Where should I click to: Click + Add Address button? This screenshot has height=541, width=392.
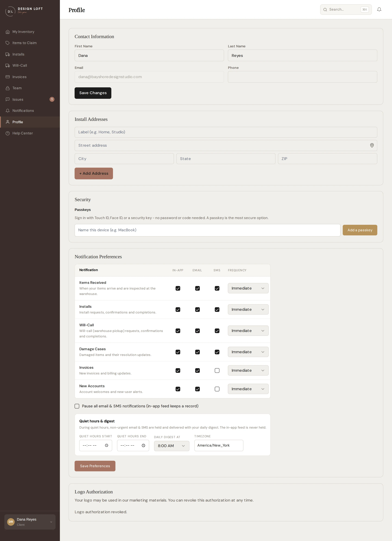tap(94, 173)
